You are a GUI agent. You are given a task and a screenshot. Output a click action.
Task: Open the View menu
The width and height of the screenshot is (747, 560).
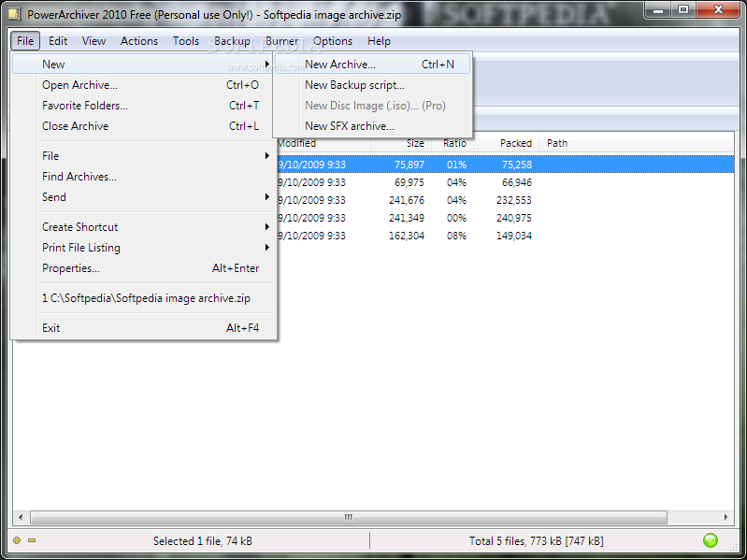(x=93, y=41)
